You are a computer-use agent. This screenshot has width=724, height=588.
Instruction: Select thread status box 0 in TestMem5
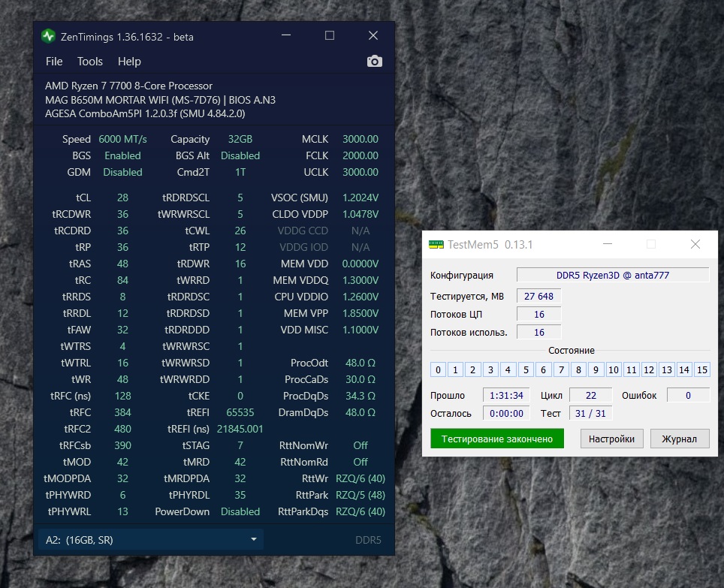(x=438, y=369)
